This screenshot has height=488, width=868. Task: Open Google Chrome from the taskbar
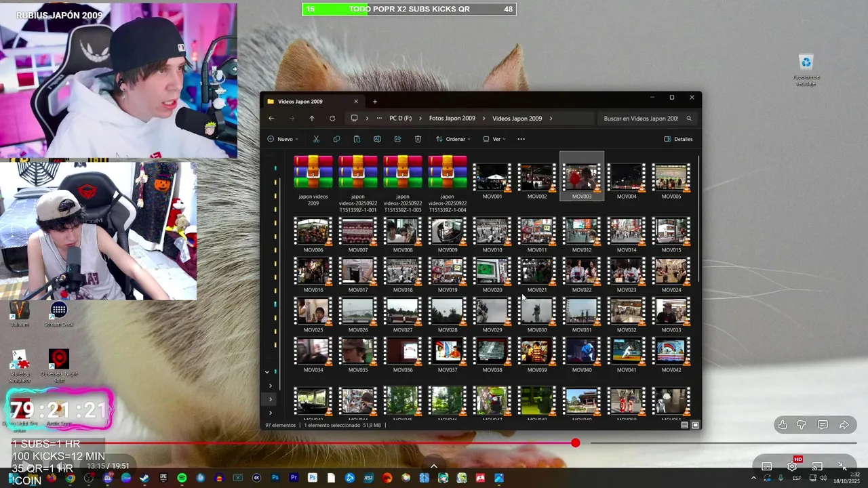click(x=70, y=478)
